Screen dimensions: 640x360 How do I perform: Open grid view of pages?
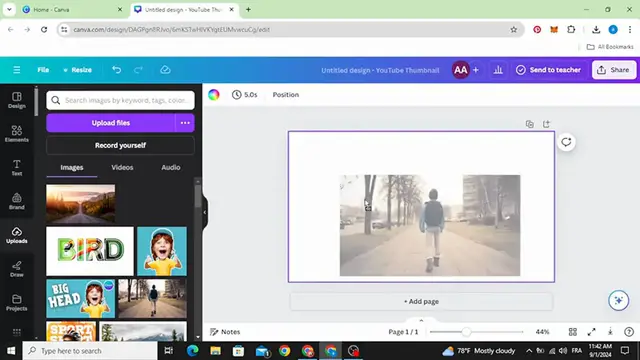pyautogui.click(x=573, y=332)
